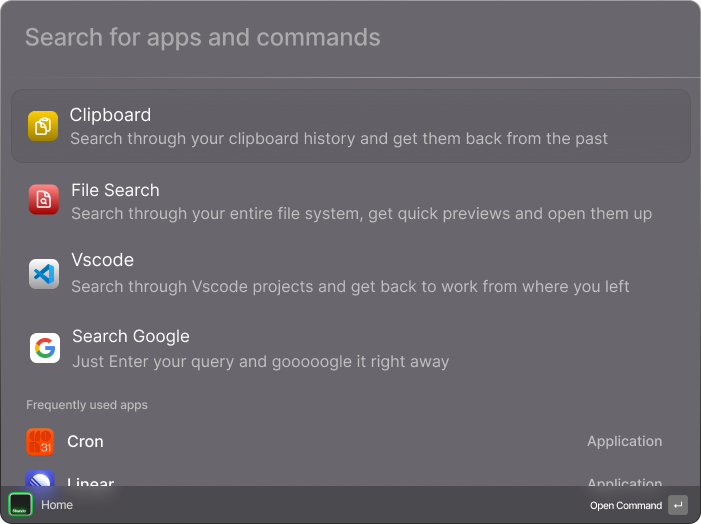Click the Open Command action label
701x524 pixels.
[x=625, y=506]
